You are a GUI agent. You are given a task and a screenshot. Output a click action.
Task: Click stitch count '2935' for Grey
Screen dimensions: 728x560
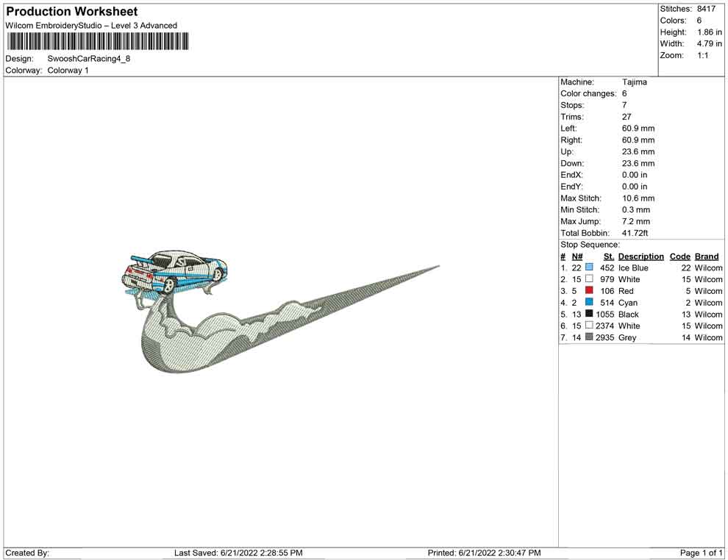[605, 337]
